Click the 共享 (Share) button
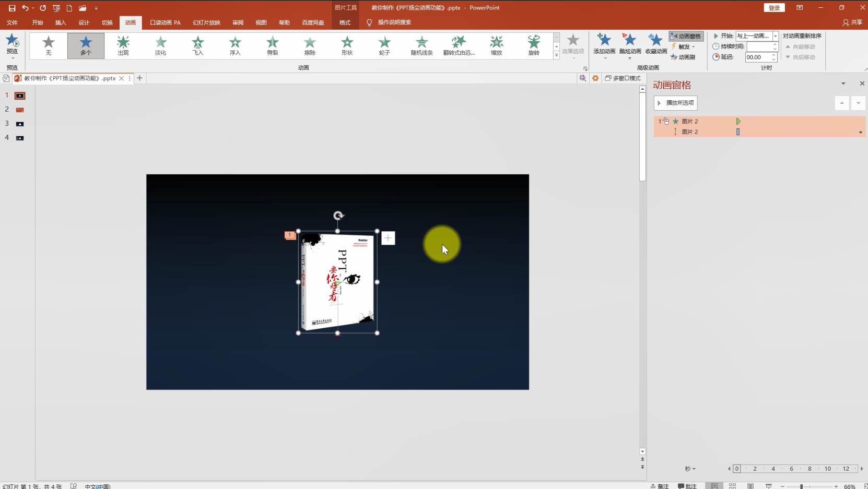The image size is (868, 489). click(x=852, y=22)
